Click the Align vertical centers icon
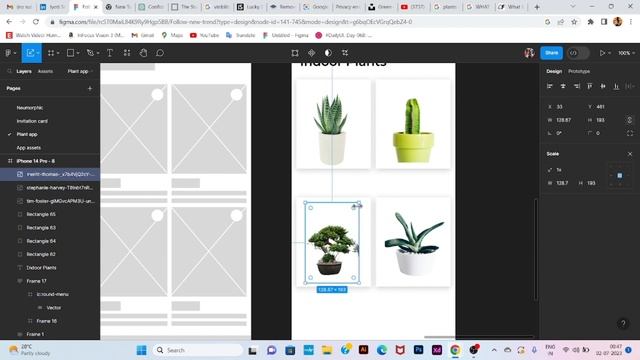The image size is (640, 360). pos(603,86)
